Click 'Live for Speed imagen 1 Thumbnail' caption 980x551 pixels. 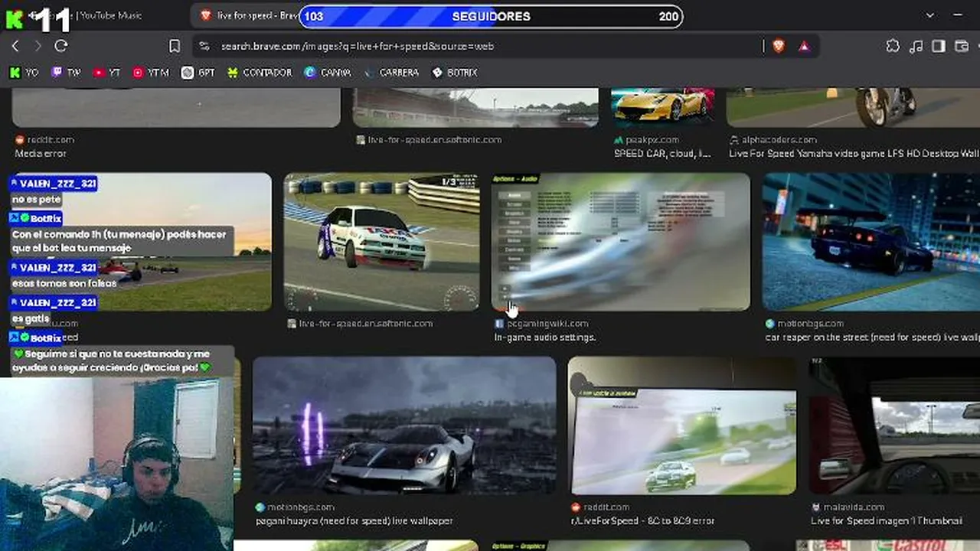tap(887, 521)
